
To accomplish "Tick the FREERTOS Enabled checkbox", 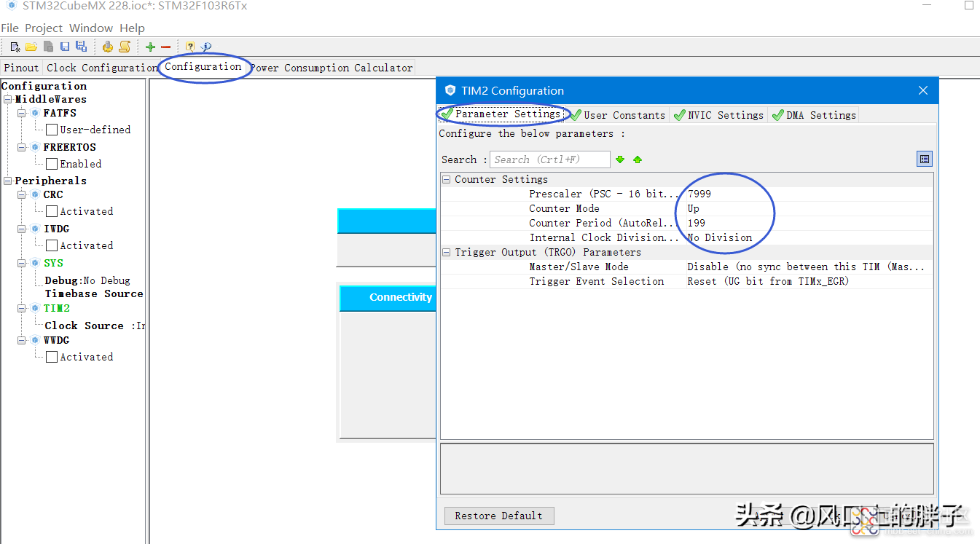I will point(52,164).
